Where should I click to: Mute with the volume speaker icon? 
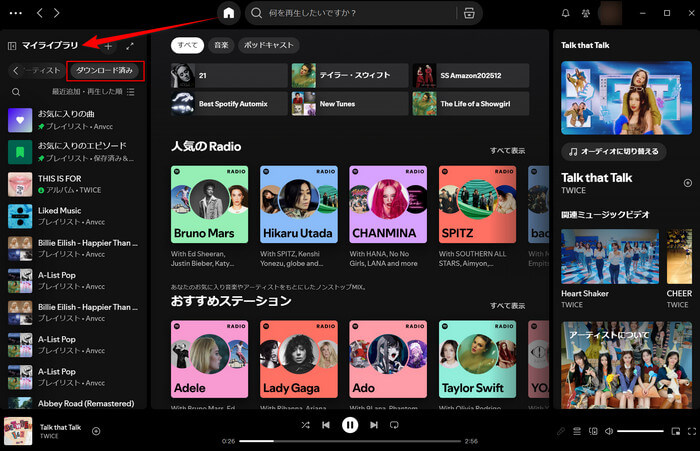pyautogui.click(x=608, y=431)
